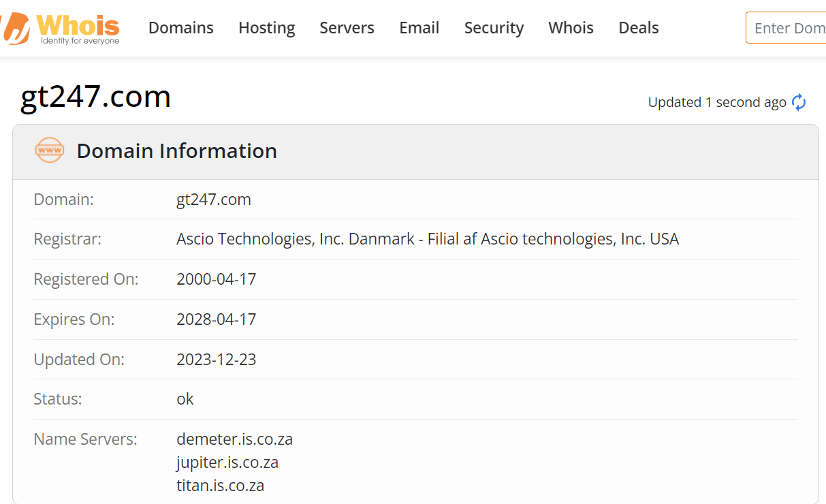826x504 pixels.
Task: Click the Domain Information heading
Action: (177, 151)
